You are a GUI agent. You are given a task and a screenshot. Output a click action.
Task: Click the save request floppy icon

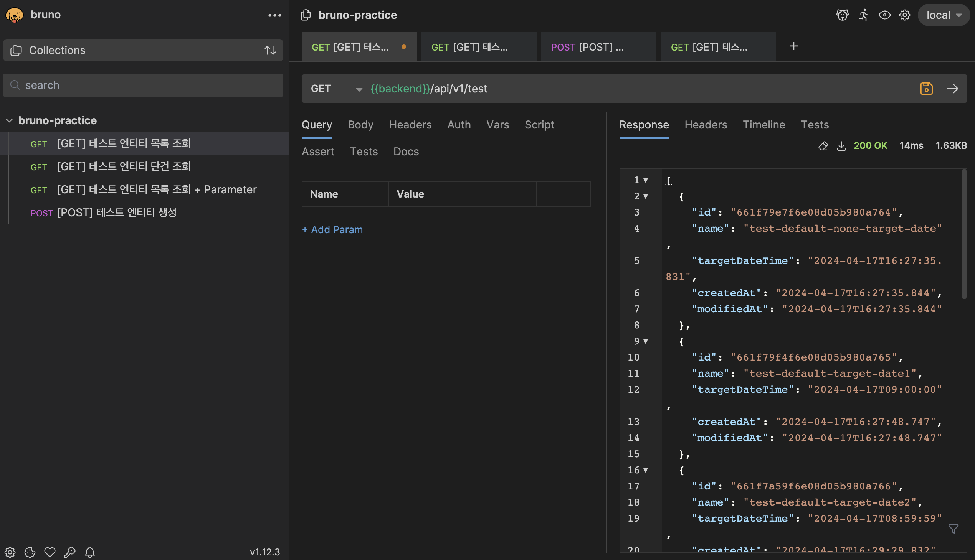(926, 89)
